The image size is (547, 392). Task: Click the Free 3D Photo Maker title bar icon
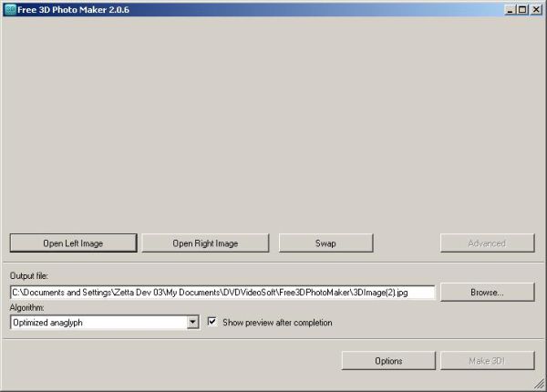tap(9, 9)
